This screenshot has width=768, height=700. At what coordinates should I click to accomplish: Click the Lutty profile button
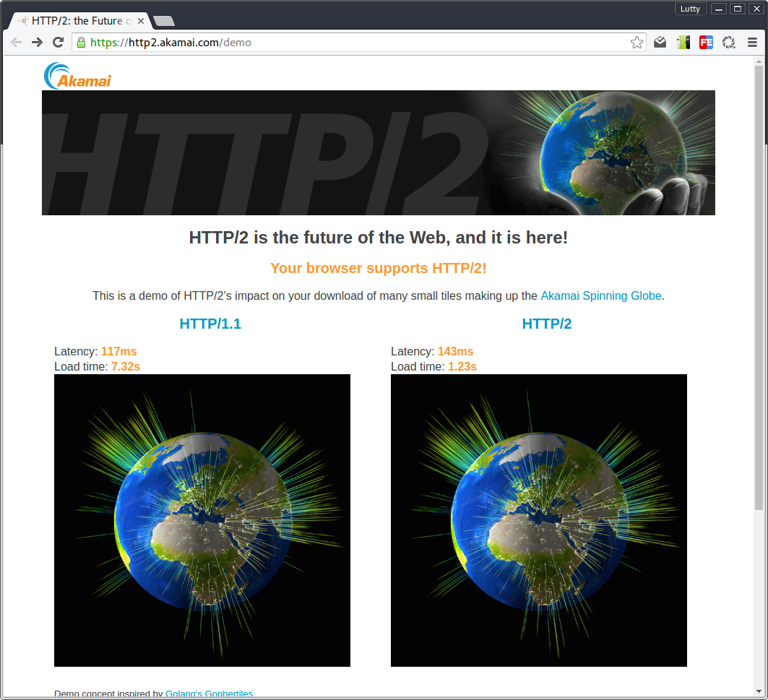pos(690,9)
